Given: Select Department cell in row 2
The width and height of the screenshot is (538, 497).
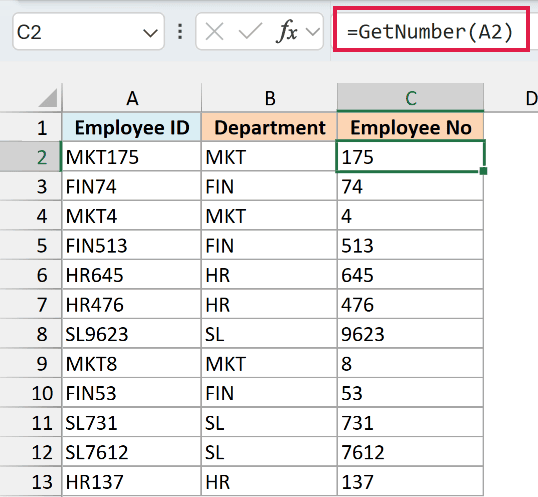Looking at the screenshot, I should coord(270,157).
